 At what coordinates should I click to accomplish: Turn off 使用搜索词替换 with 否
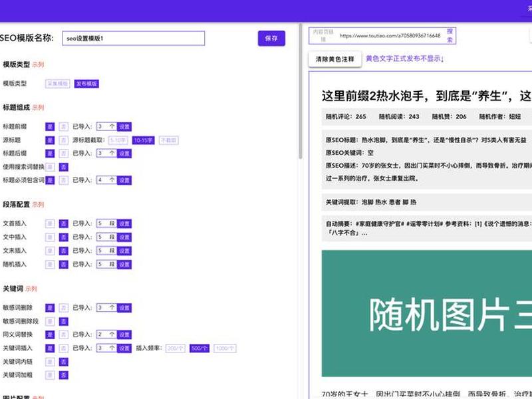tap(63, 167)
